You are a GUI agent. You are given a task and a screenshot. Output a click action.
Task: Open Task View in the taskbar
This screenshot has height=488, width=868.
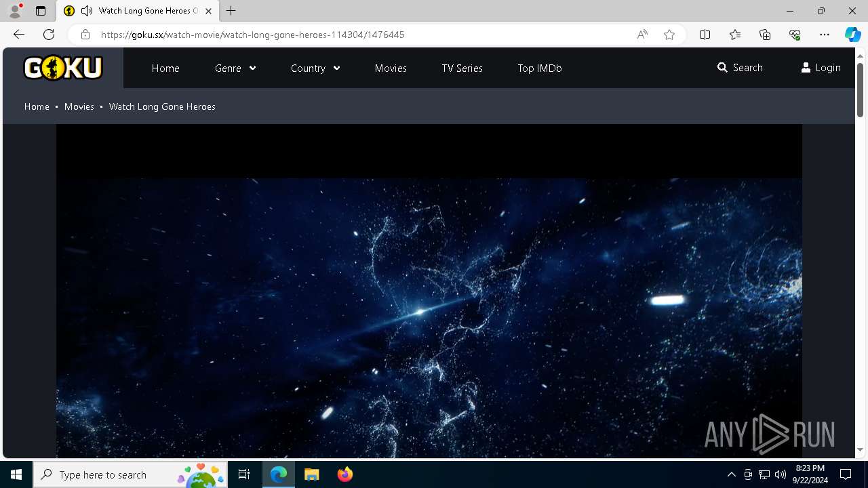244,474
